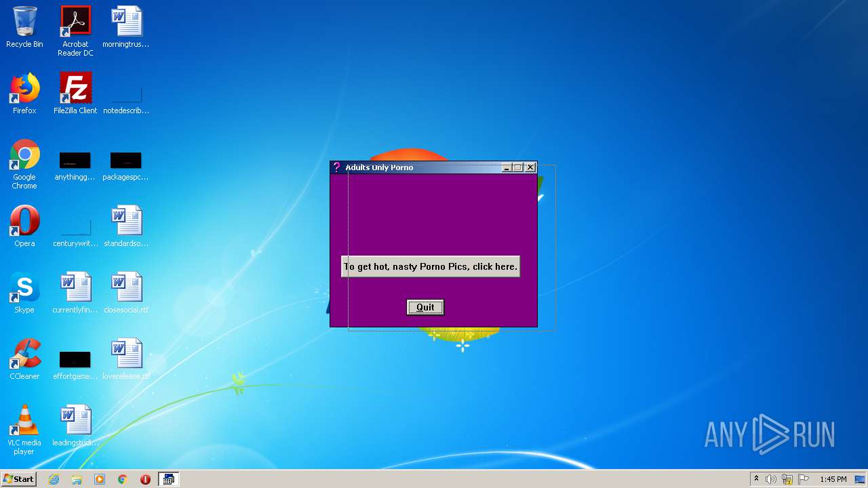This screenshot has height=488, width=868.
Task: Click the Show desktop button
Action: [861, 479]
